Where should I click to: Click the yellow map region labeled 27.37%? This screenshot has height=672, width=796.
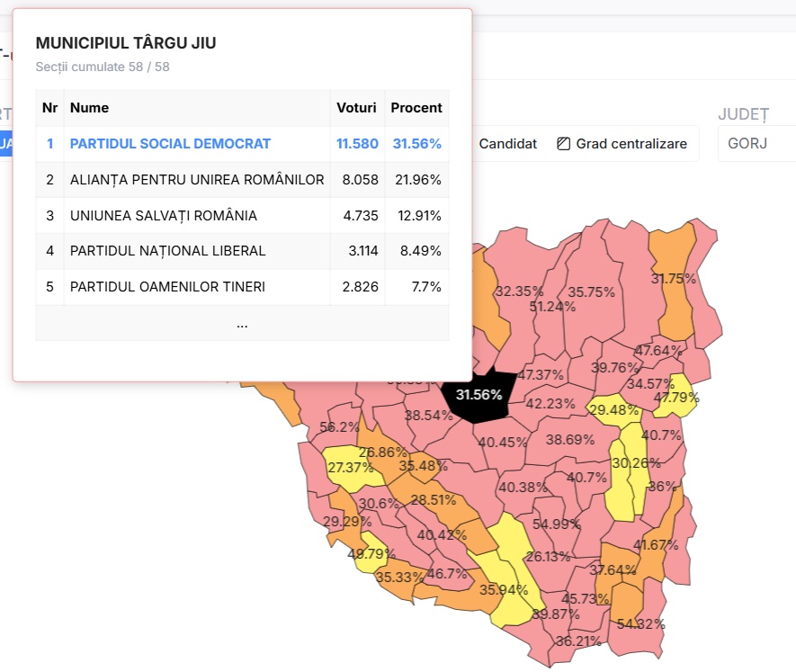349,467
